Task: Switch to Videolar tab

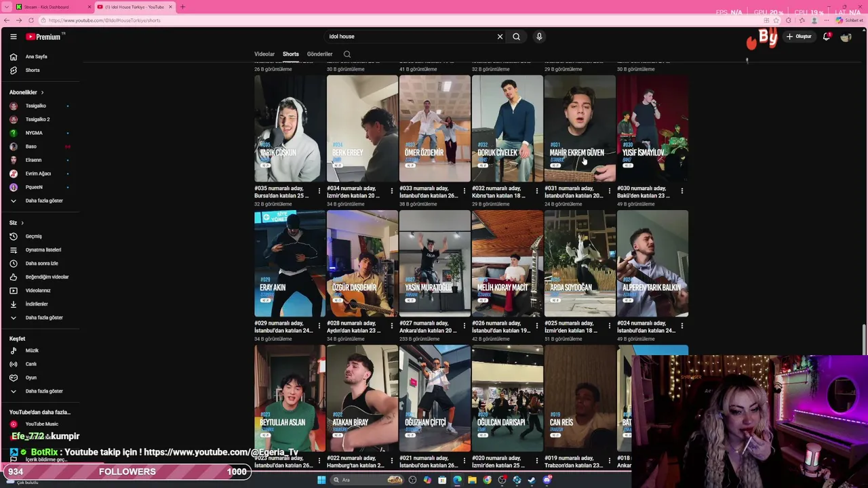Action: [x=264, y=54]
